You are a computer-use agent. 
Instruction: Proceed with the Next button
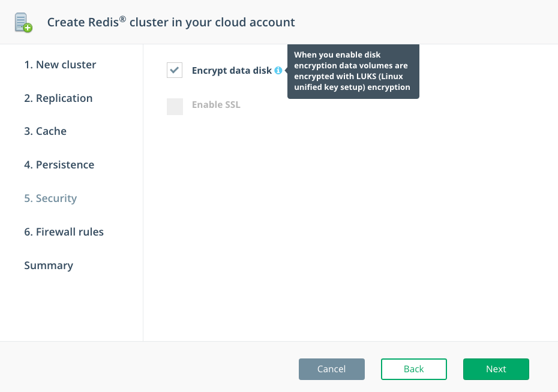(496, 369)
